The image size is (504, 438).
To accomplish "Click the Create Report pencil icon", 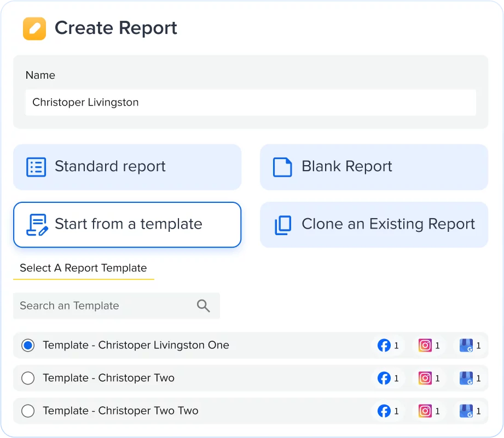I will coord(34,27).
